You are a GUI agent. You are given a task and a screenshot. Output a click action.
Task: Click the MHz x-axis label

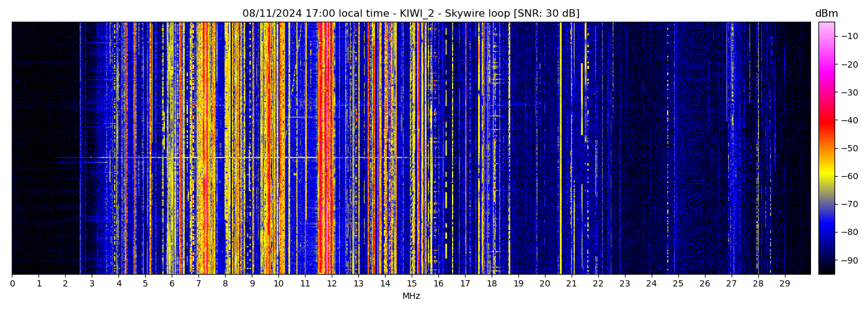[x=411, y=296]
